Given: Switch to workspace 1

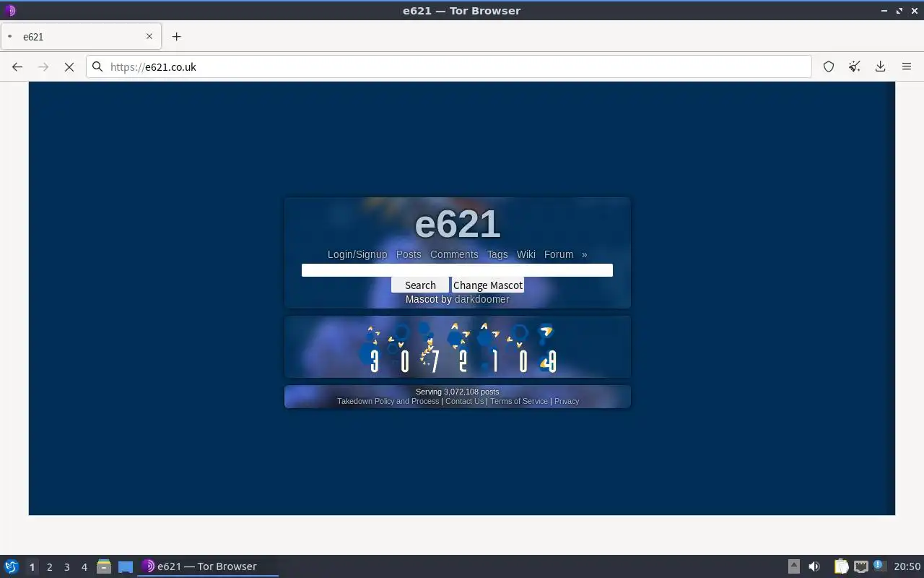Looking at the screenshot, I should coord(32,566).
